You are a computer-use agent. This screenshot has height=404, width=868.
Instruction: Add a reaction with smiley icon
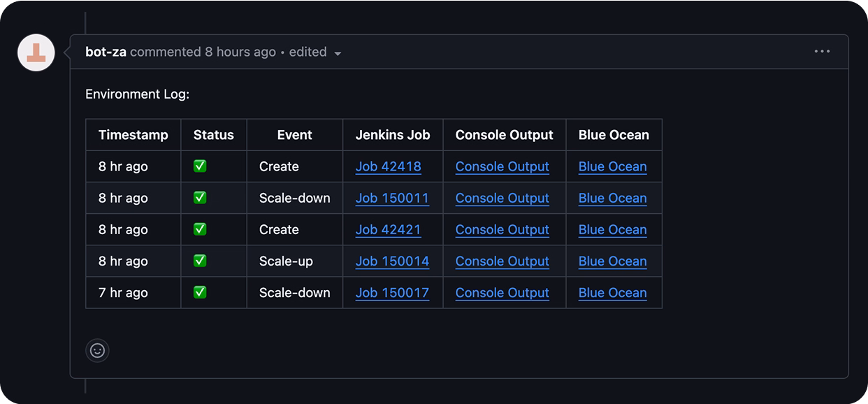click(98, 350)
